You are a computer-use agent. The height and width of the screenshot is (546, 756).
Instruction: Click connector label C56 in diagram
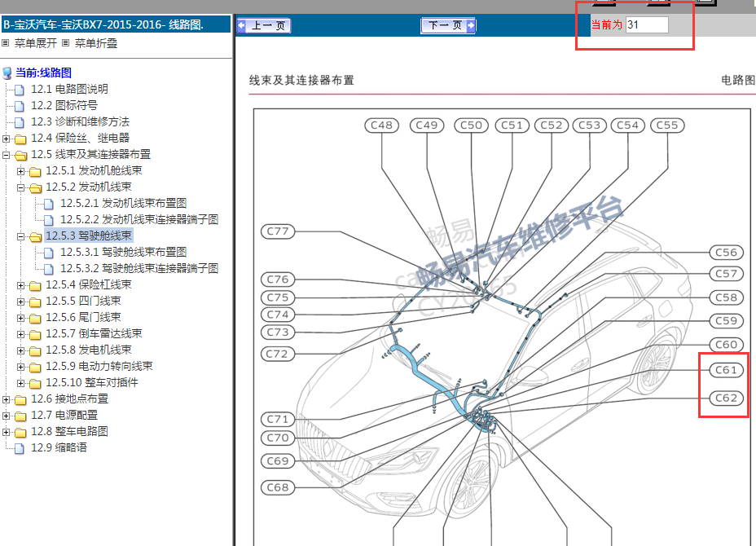[726, 253]
